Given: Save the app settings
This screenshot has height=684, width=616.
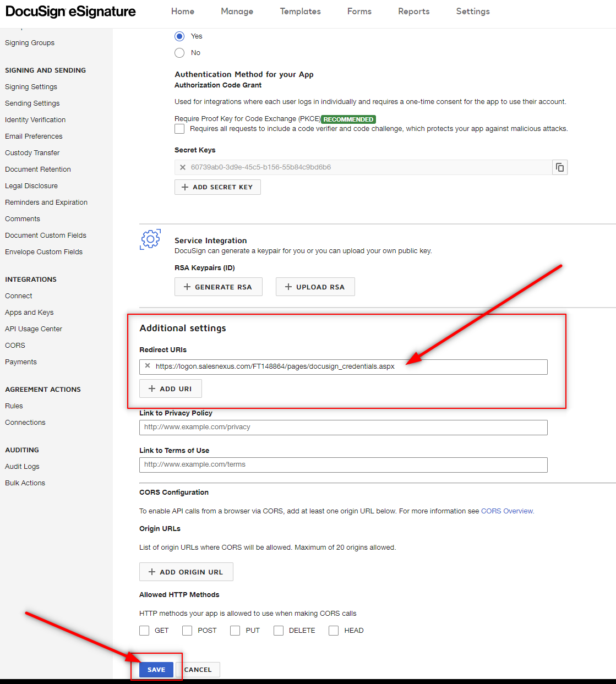Looking at the screenshot, I should tap(156, 670).
